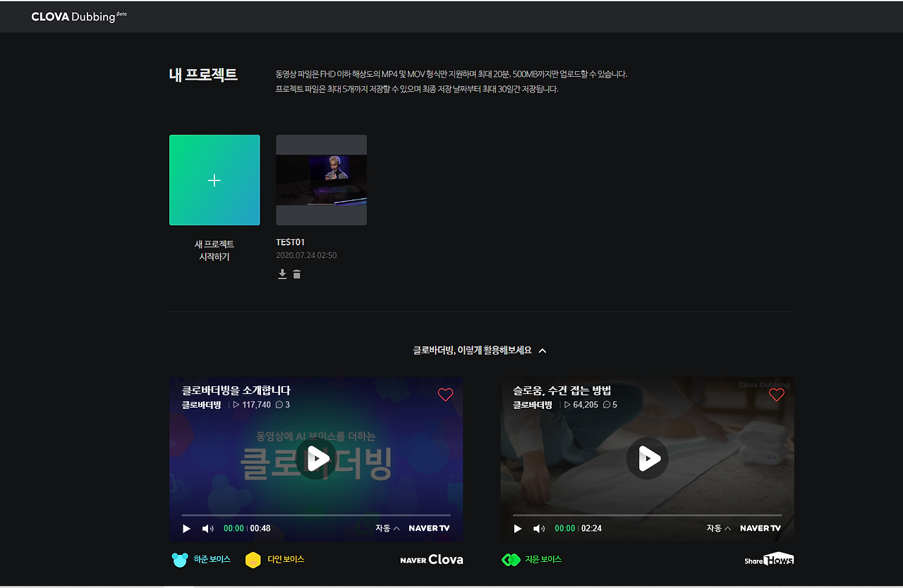Click the small play icon under the 00:48 video
903x588 pixels.
point(187,529)
